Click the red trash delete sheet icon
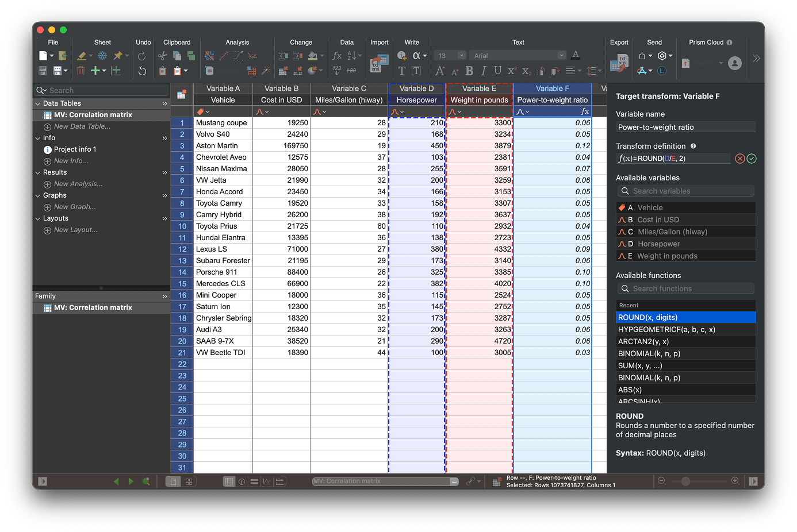Screen dimensions: 797x532 click(81, 71)
